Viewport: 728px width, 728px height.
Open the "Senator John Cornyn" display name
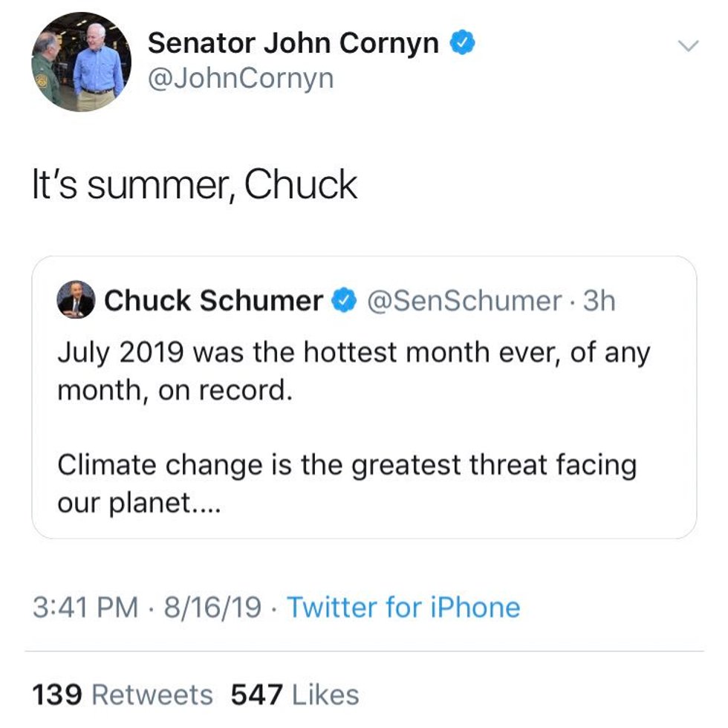[293, 44]
